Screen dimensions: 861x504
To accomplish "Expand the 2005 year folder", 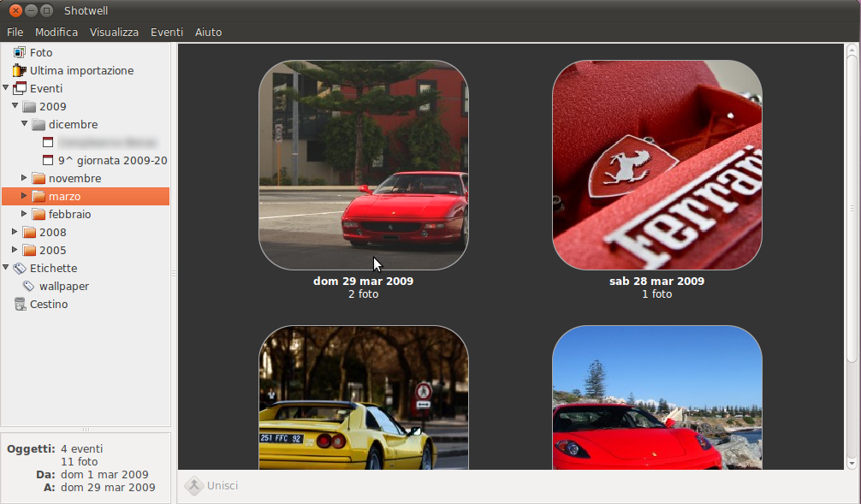I will click(15, 250).
